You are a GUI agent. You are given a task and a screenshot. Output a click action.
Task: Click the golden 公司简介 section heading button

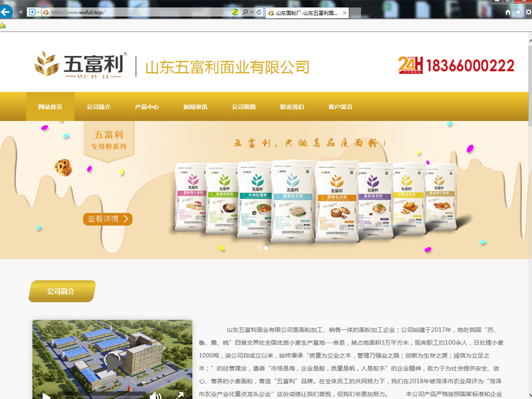coord(62,291)
